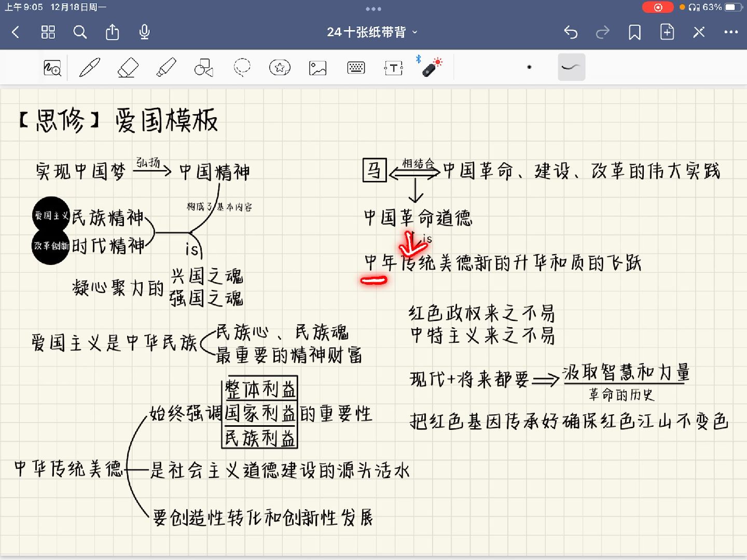Tap the share/export icon
The image size is (747, 560).
pos(112,32)
